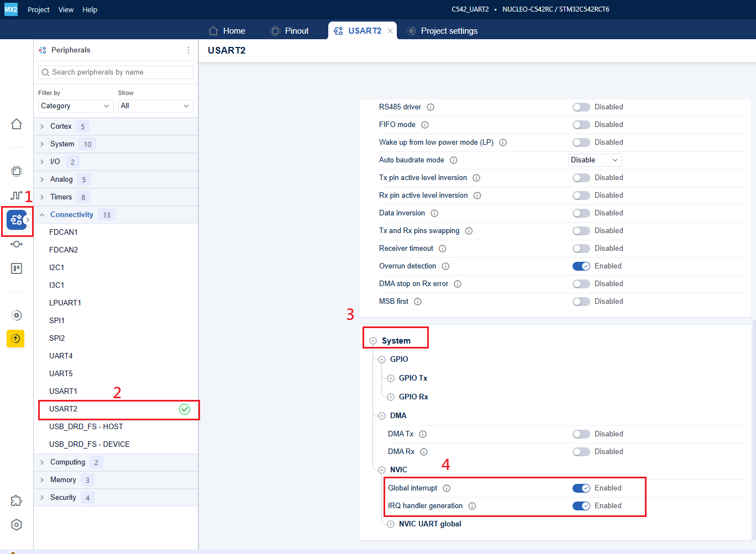Show info for IRQ handler generation

473,506
